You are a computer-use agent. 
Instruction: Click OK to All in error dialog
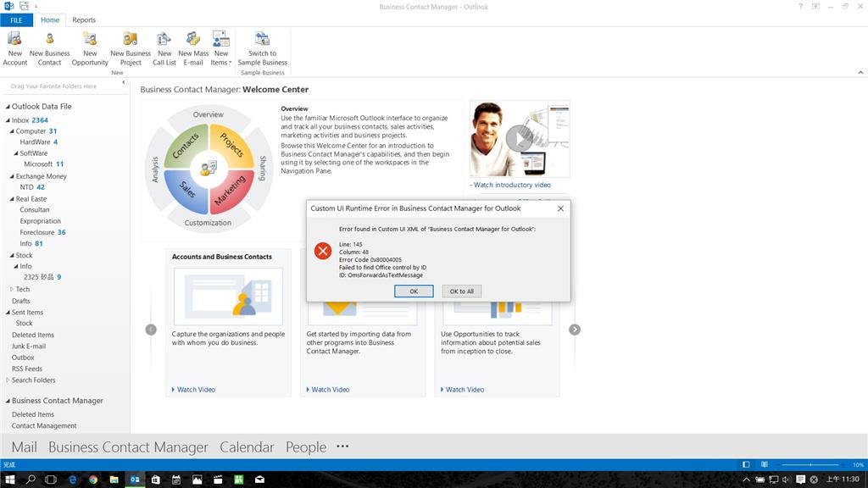click(462, 291)
